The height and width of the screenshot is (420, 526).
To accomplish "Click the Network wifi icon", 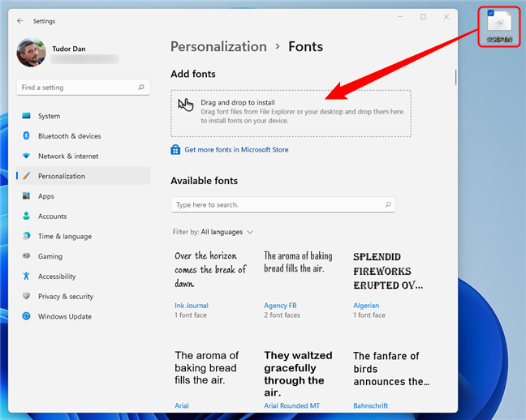I will coord(26,156).
